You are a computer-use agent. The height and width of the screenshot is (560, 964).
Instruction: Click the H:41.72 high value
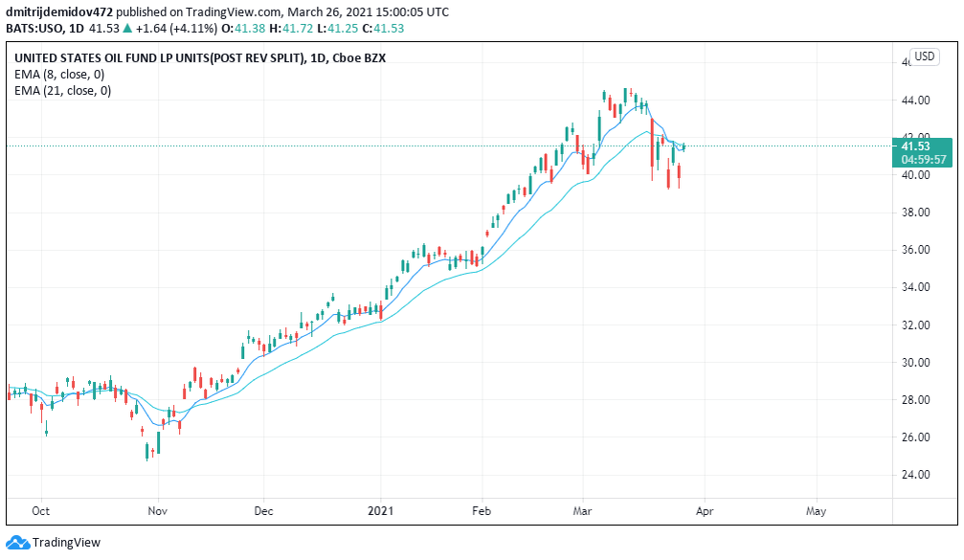pos(291,29)
